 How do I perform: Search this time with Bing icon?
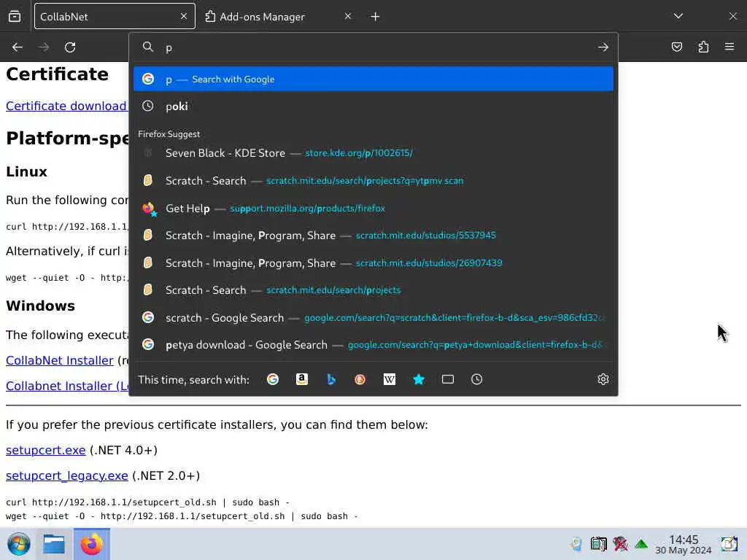tap(331, 379)
